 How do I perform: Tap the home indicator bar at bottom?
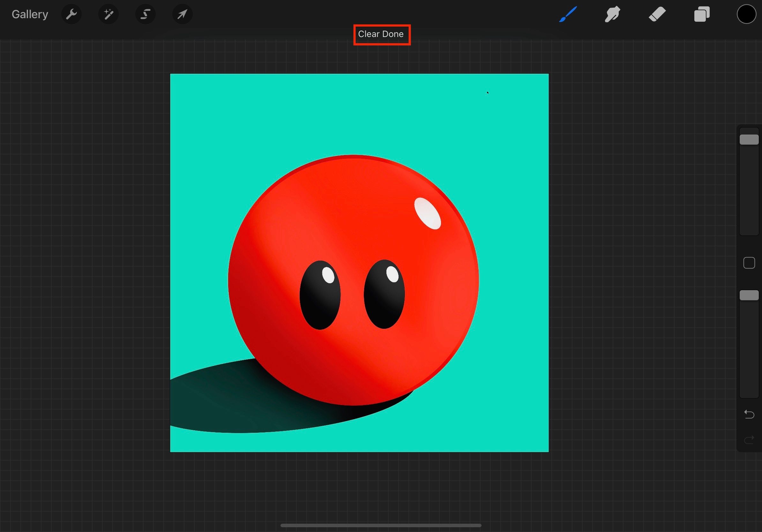pyautogui.click(x=381, y=525)
